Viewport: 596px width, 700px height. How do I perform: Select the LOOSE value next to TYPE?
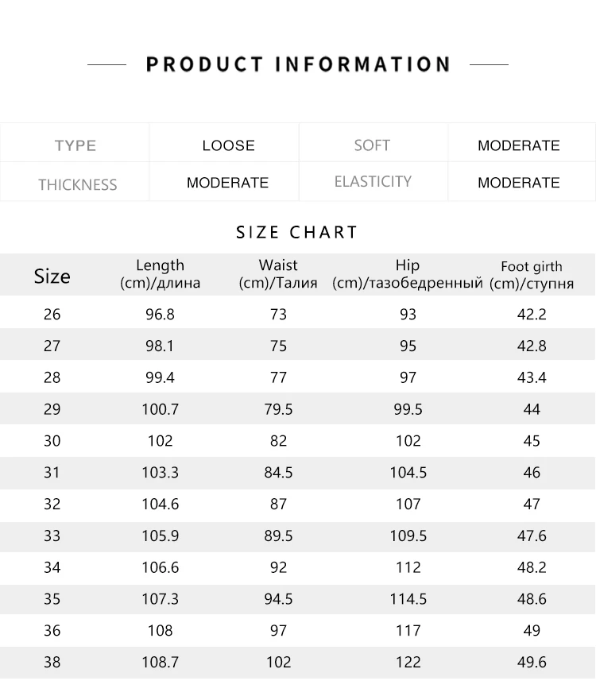(x=228, y=145)
